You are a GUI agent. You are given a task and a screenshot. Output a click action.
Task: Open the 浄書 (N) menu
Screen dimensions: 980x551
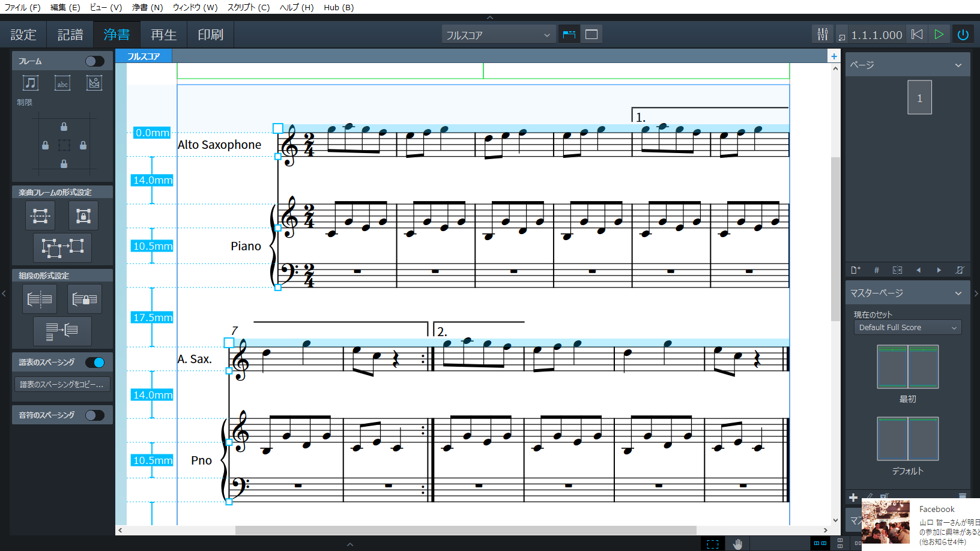tap(148, 7)
